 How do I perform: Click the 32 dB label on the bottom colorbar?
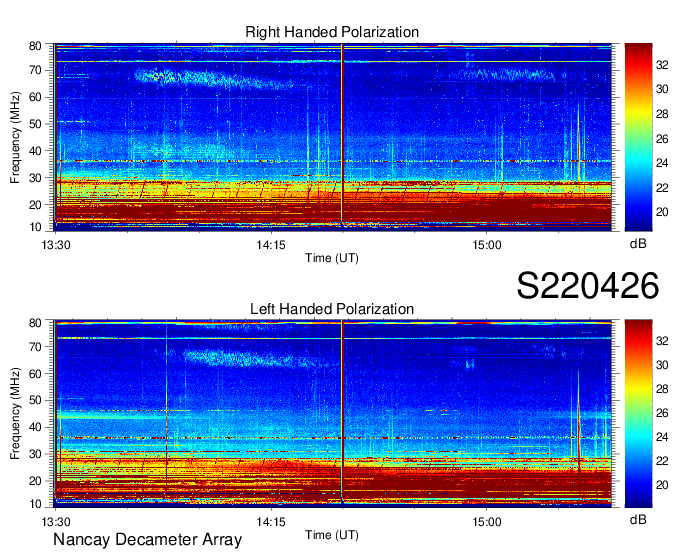[x=662, y=341]
